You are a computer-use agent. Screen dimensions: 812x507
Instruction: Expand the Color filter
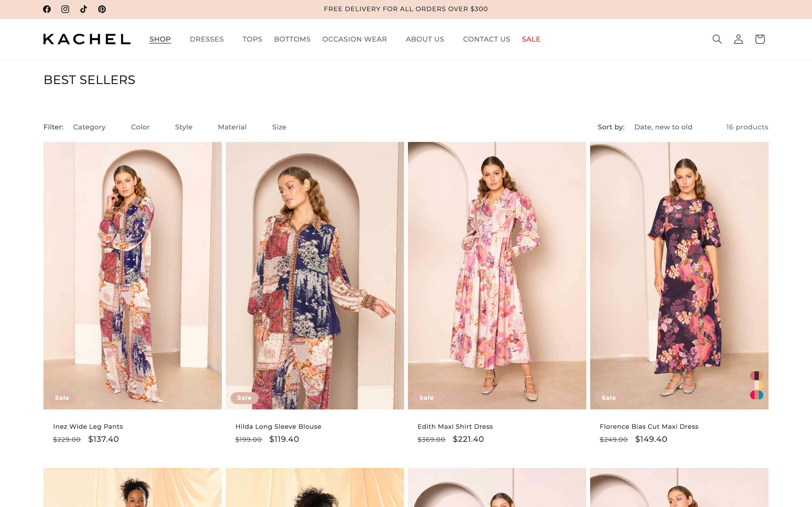[x=140, y=127]
